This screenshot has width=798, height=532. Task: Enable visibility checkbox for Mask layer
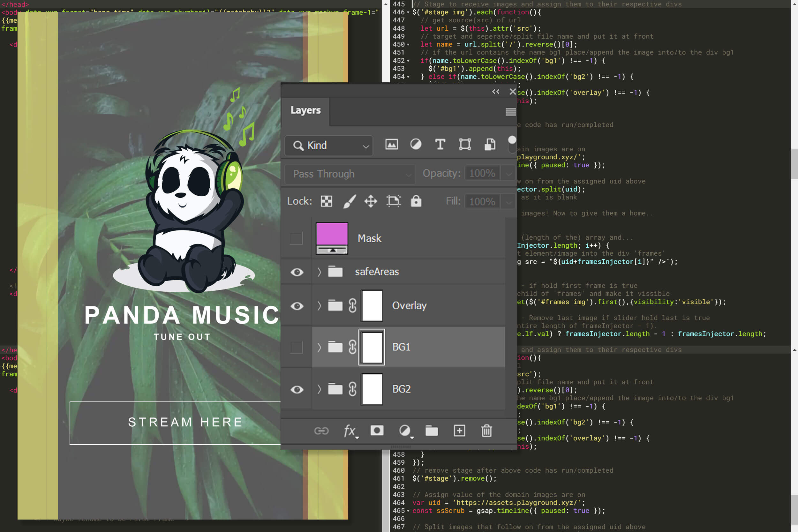(x=296, y=237)
